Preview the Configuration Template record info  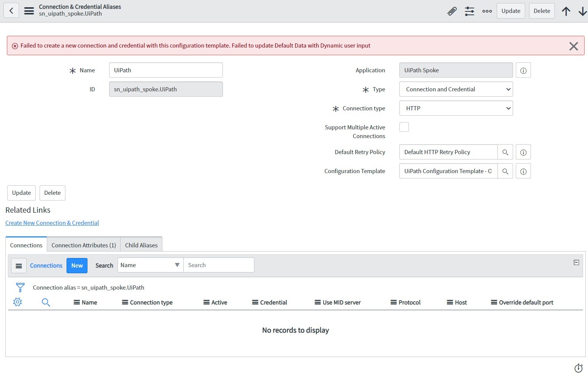(x=523, y=171)
